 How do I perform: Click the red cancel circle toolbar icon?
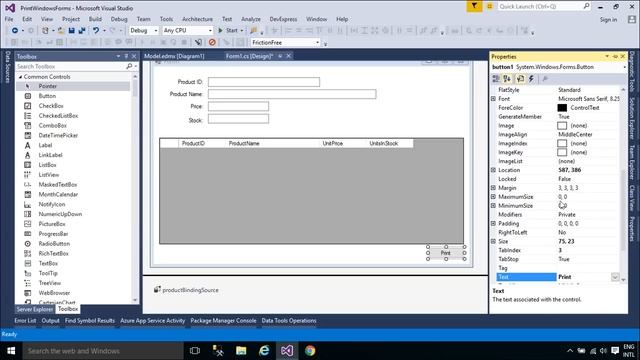(212, 42)
